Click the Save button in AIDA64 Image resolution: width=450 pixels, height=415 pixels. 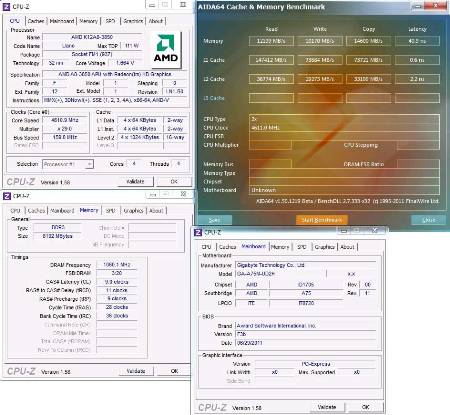tap(214, 220)
